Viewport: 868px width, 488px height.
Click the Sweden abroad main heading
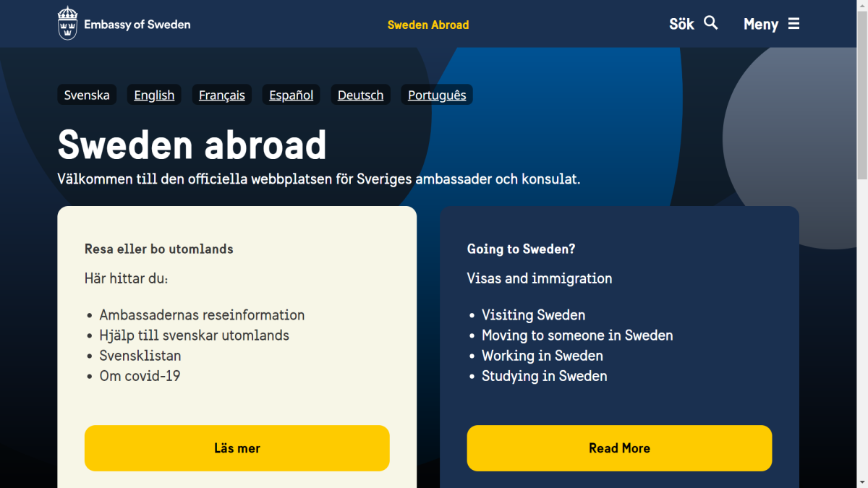192,145
